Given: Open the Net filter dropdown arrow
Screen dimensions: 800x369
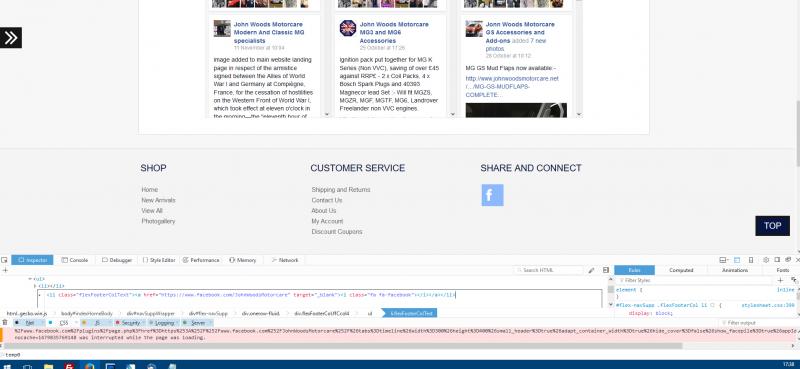Looking at the screenshot, I should click(x=42, y=323).
